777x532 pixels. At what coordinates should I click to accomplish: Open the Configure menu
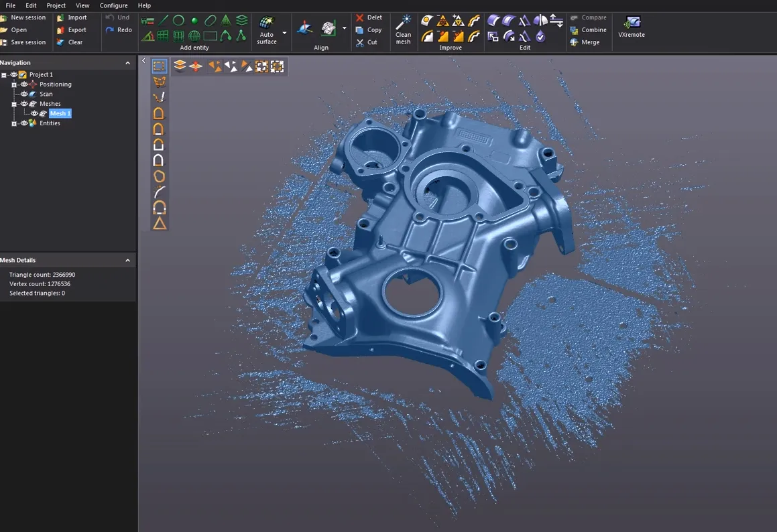click(113, 5)
